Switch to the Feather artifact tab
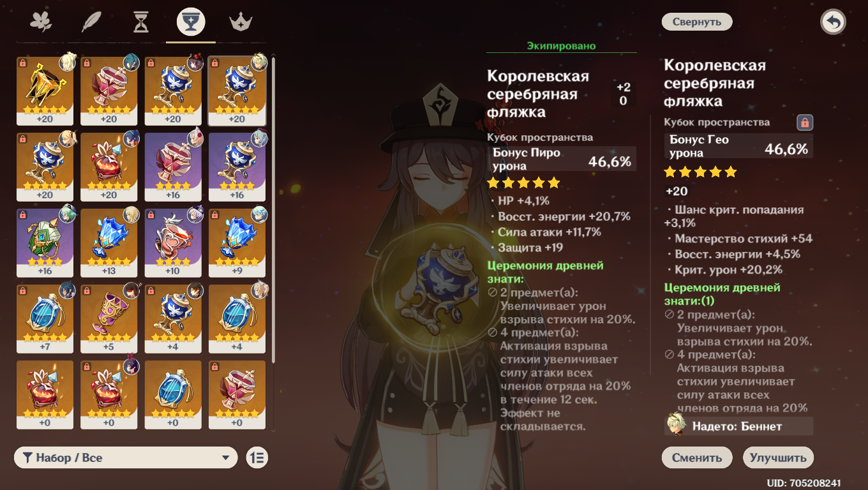This screenshot has height=490, width=868. [91, 22]
